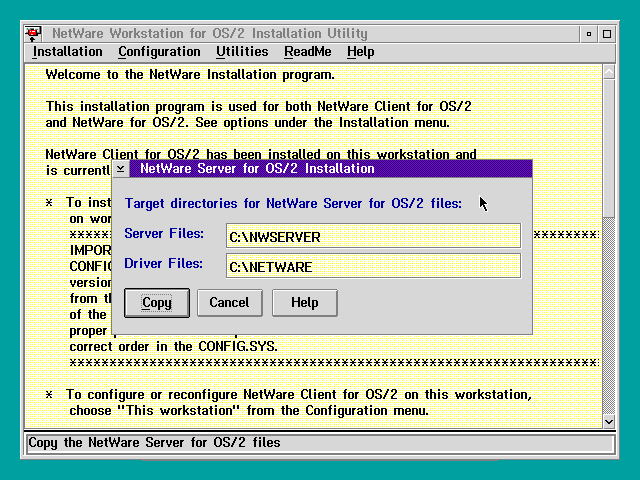This screenshot has width=640, height=480.
Task: Click status bar text 'Copy the NetWare Server'
Action: tap(154, 443)
